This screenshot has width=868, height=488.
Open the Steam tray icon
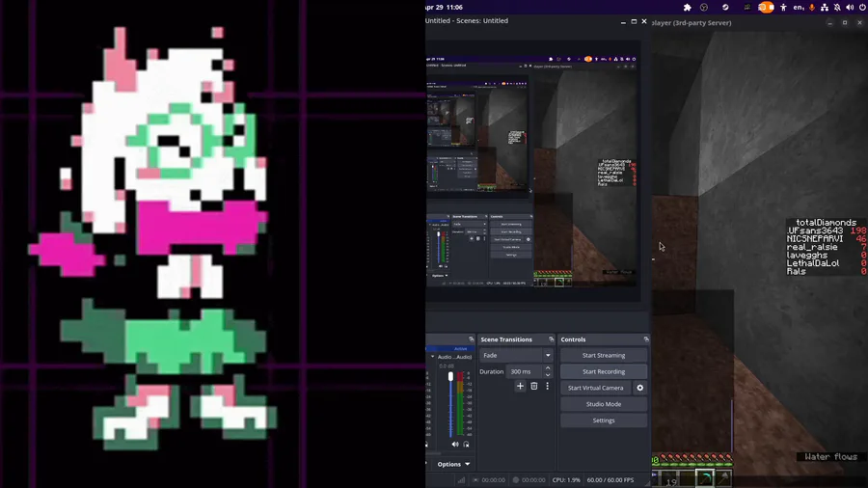coord(725,7)
